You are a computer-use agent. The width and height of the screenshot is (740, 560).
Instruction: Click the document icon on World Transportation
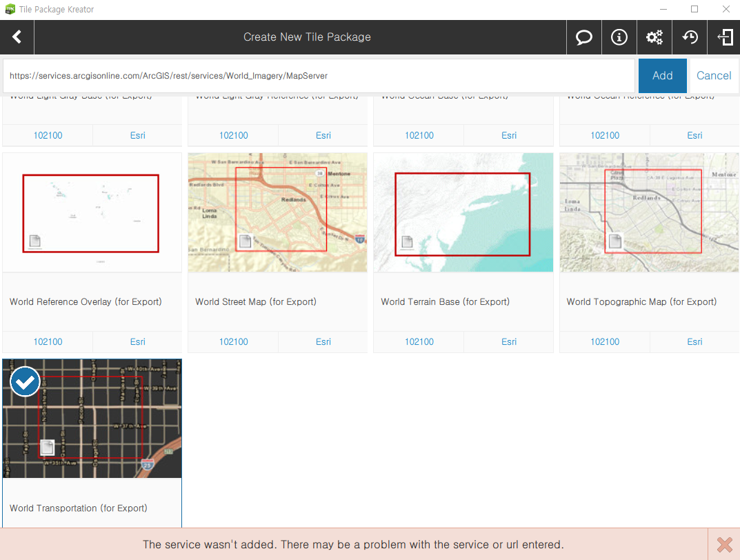point(47,448)
